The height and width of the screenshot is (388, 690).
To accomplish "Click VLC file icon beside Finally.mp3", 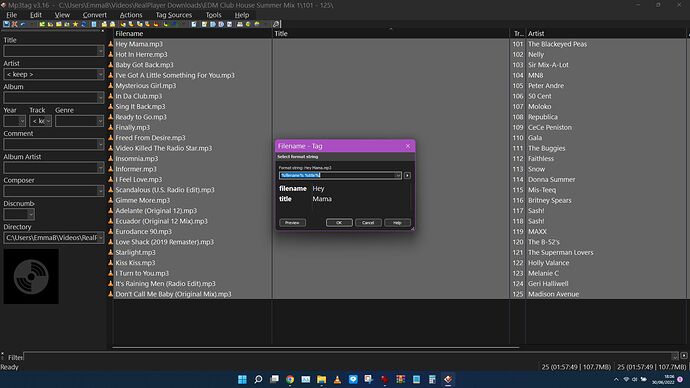I will tap(111, 127).
